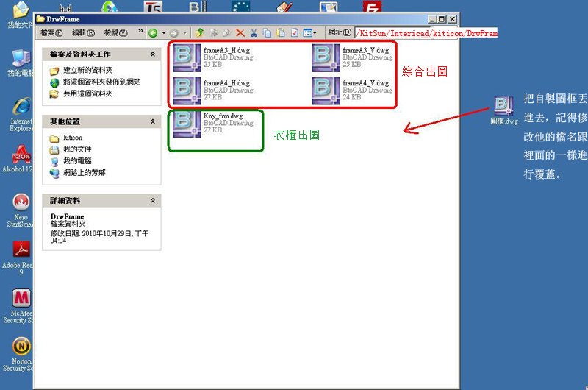
Task: Click the frameA4_H.dwg file icon
Action: (187, 91)
